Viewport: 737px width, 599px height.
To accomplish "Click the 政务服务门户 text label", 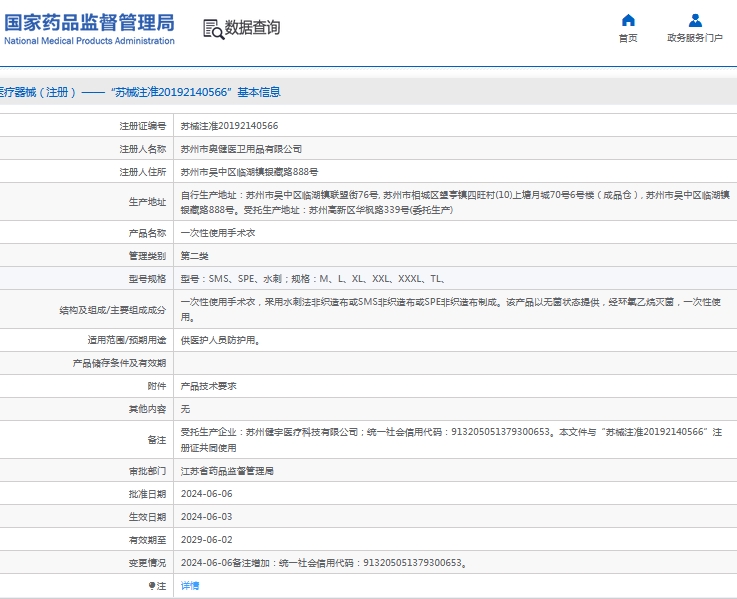I will point(695,38).
